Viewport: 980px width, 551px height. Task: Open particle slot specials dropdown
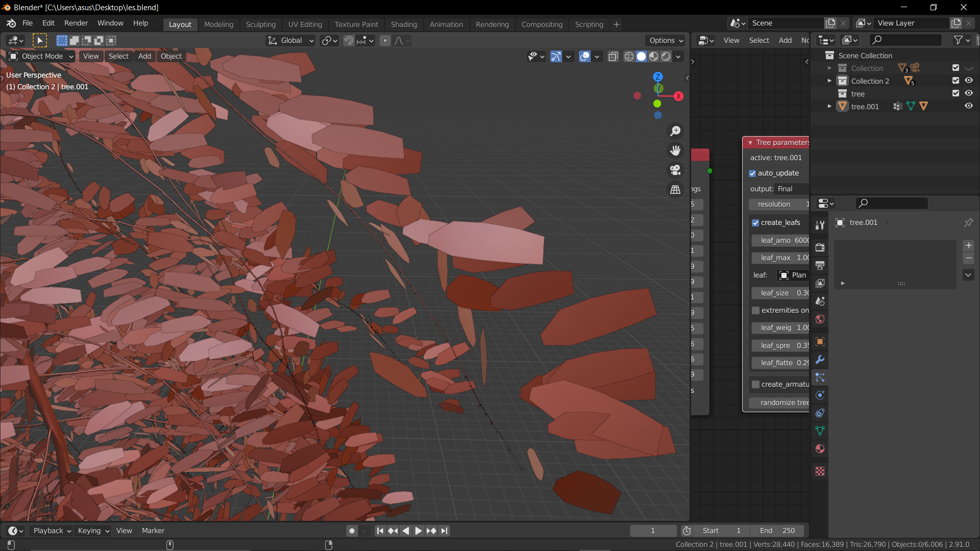[x=968, y=275]
